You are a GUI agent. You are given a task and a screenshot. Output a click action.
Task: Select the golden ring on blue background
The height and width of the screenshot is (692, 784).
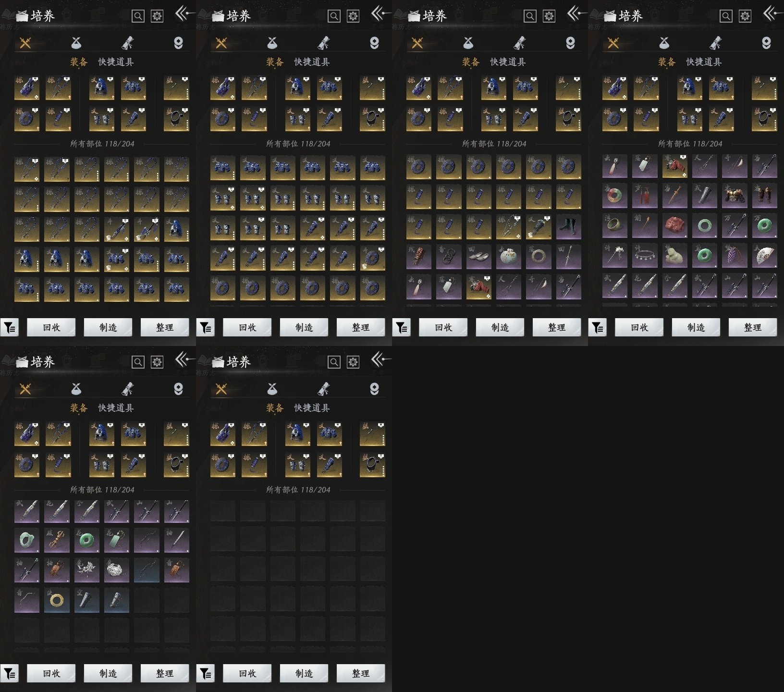[57, 600]
